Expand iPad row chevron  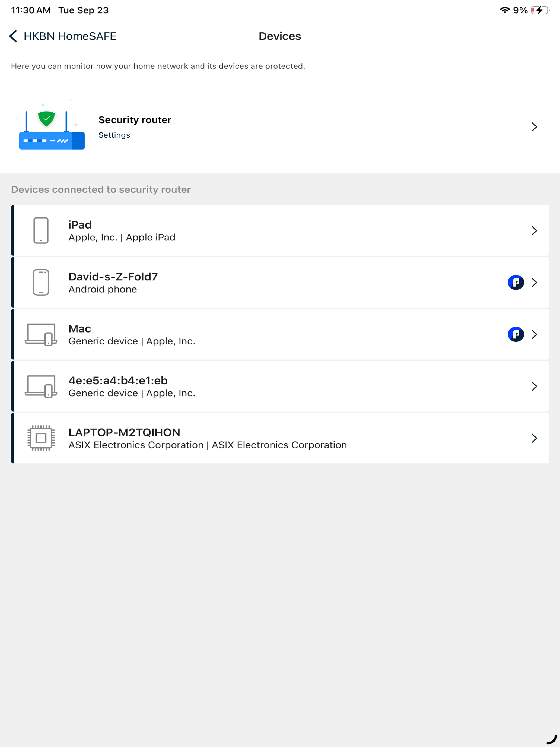pos(534,230)
